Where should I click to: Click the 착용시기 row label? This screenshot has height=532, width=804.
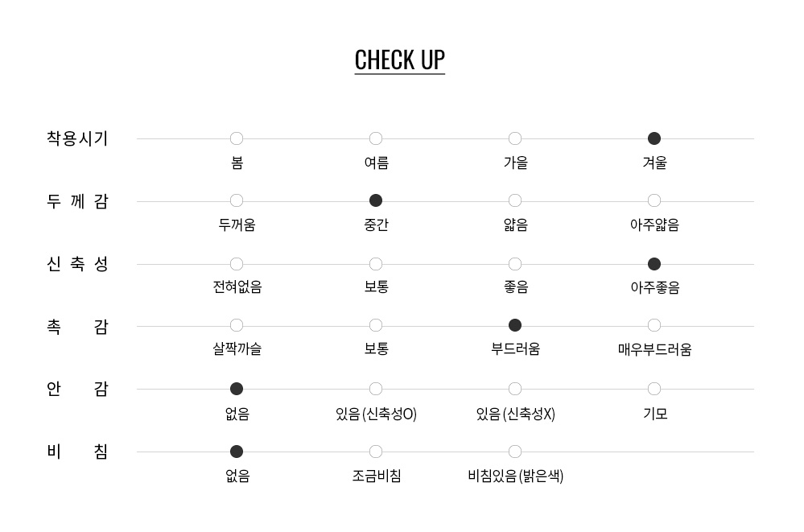pyautogui.click(x=77, y=138)
